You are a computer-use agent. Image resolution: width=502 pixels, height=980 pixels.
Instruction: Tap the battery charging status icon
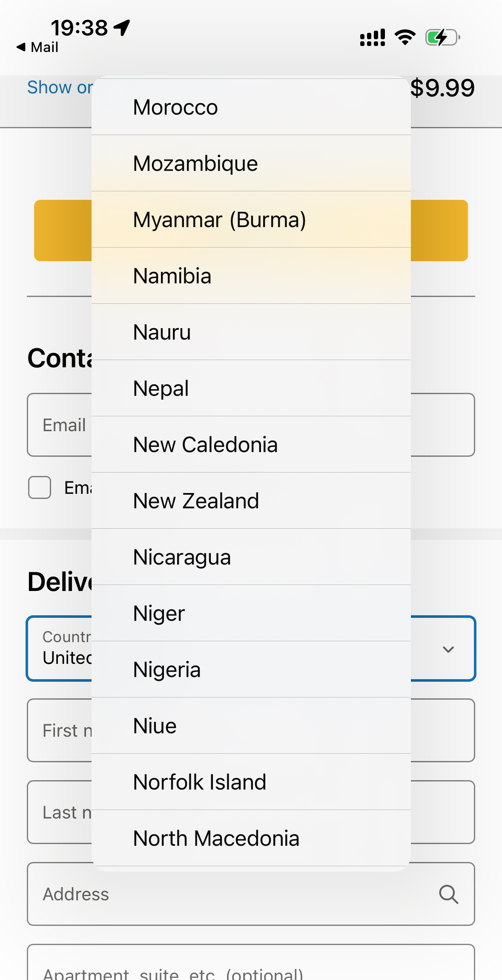(442, 37)
